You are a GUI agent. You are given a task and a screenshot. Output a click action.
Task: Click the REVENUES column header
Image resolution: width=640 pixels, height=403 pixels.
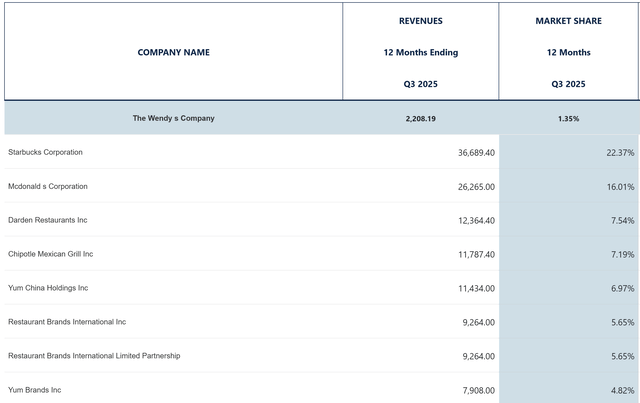pyautogui.click(x=420, y=21)
